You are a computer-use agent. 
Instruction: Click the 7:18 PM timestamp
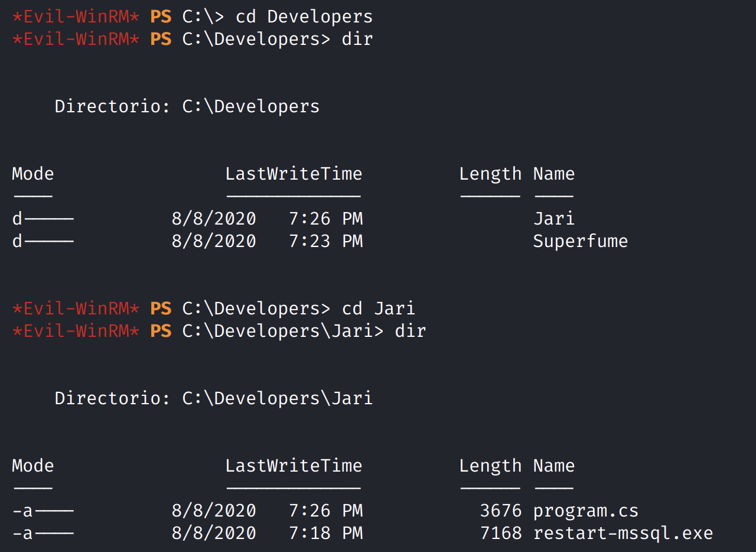tap(325, 533)
